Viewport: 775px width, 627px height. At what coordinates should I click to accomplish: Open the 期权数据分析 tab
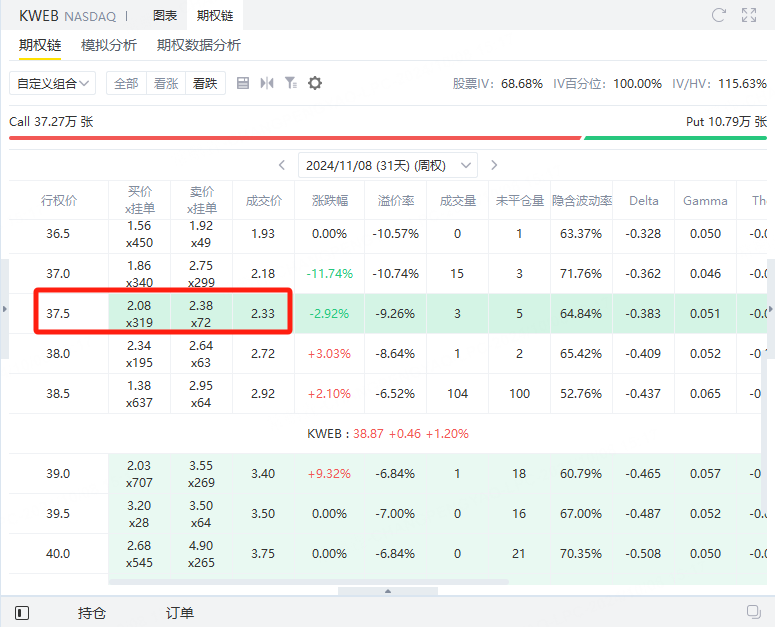point(199,45)
